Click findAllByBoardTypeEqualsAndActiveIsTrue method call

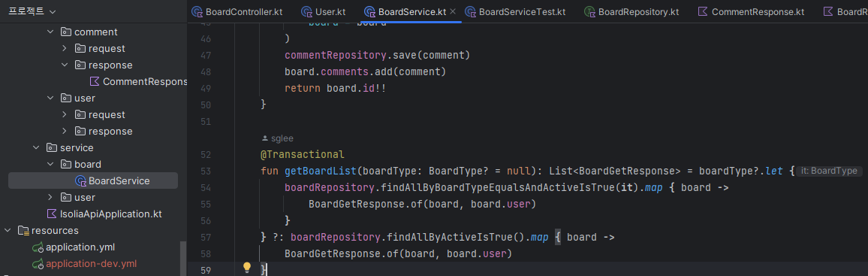[500, 188]
